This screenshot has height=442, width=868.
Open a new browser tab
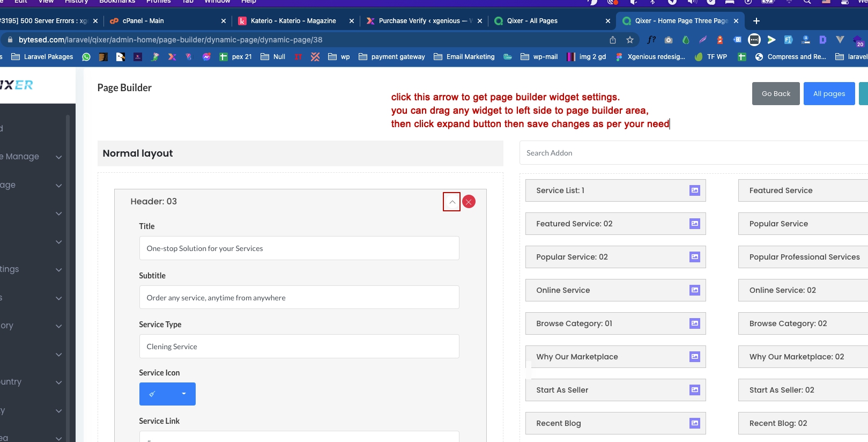tap(756, 21)
